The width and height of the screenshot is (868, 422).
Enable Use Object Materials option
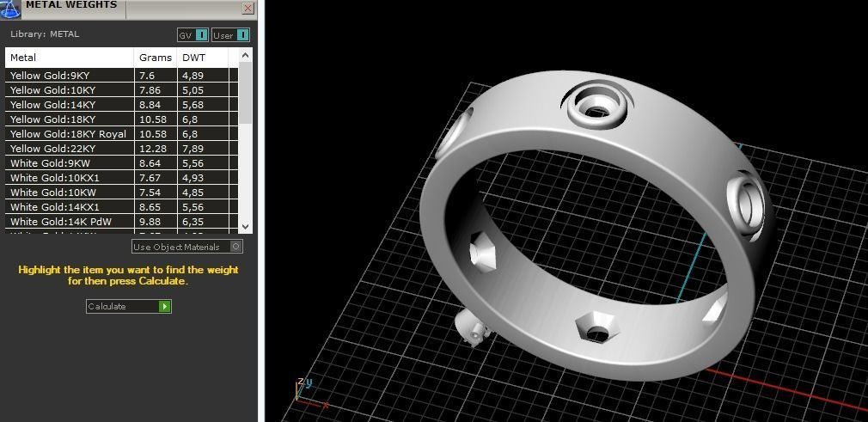pos(187,247)
